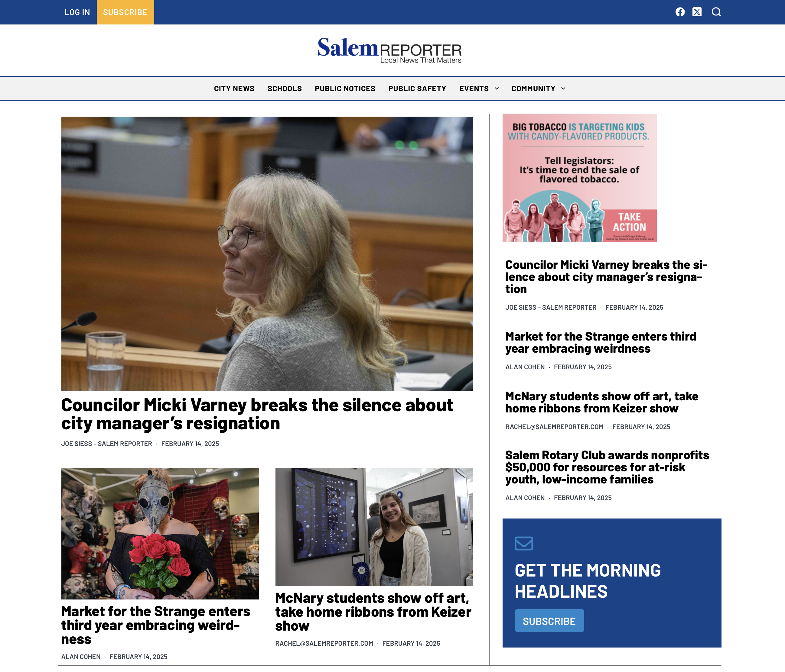Click the yellow Subscribe button in header
Image resolution: width=785 pixels, height=672 pixels.
[125, 12]
